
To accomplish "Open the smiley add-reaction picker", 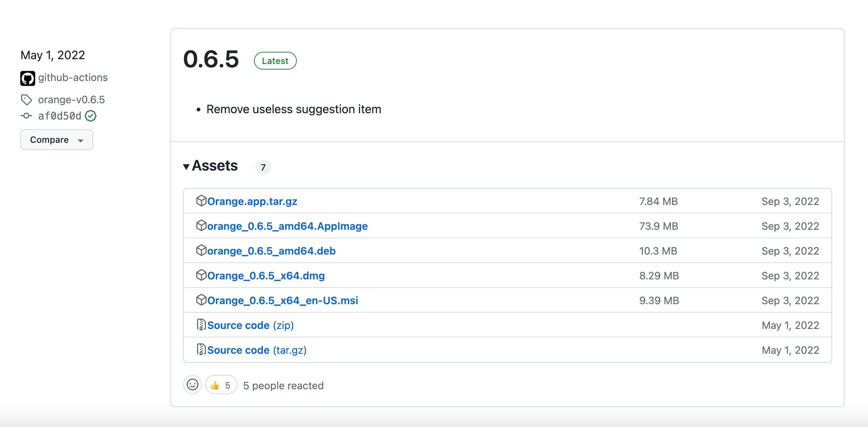I will tap(193, 385).
